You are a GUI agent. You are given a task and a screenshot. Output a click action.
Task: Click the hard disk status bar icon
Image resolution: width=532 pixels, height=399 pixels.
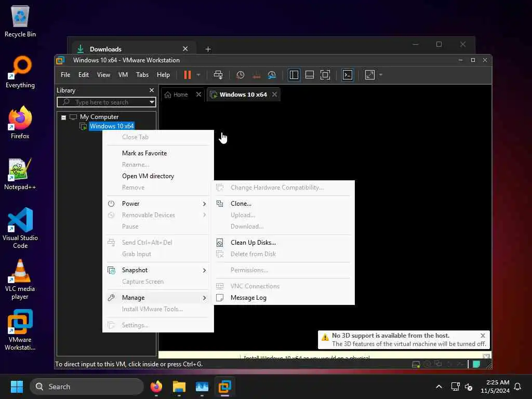tap(416, 364)
